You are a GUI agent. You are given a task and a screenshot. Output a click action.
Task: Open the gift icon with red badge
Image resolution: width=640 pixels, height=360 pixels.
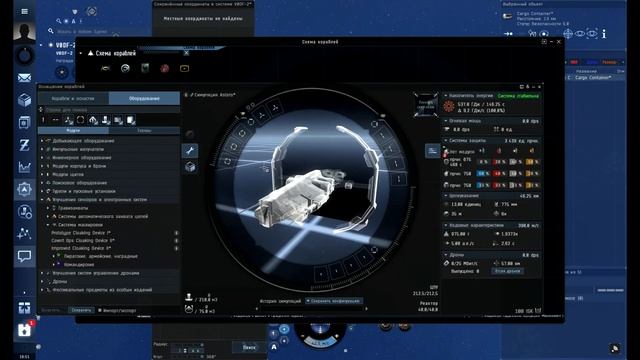[x=24, y=329]
